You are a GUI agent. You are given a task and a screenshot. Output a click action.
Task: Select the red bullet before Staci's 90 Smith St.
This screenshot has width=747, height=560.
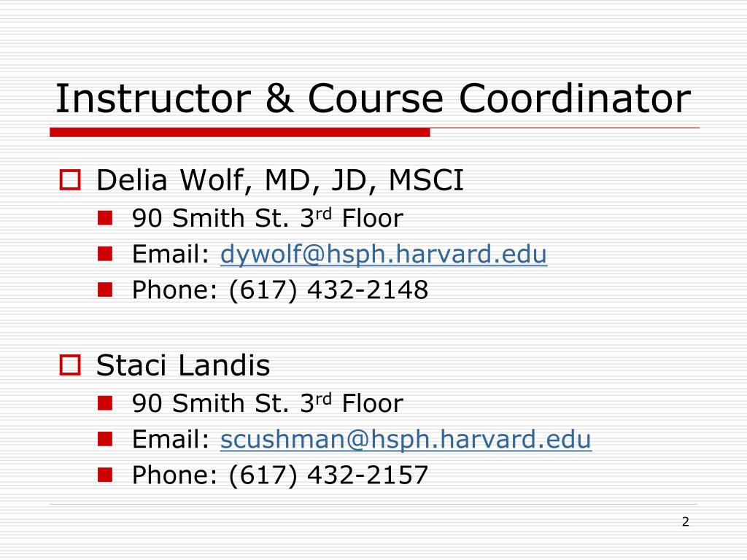tap(105, 403)
